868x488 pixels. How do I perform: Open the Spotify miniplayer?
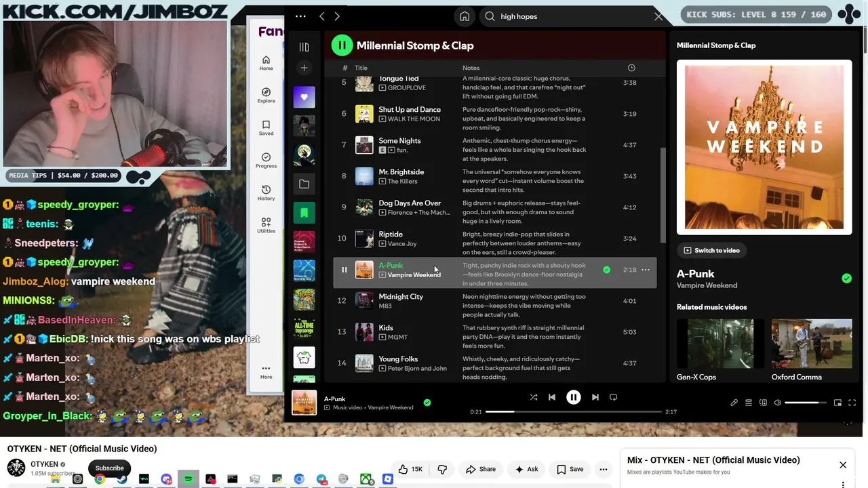pyautogui.click(x=837, y=403)
